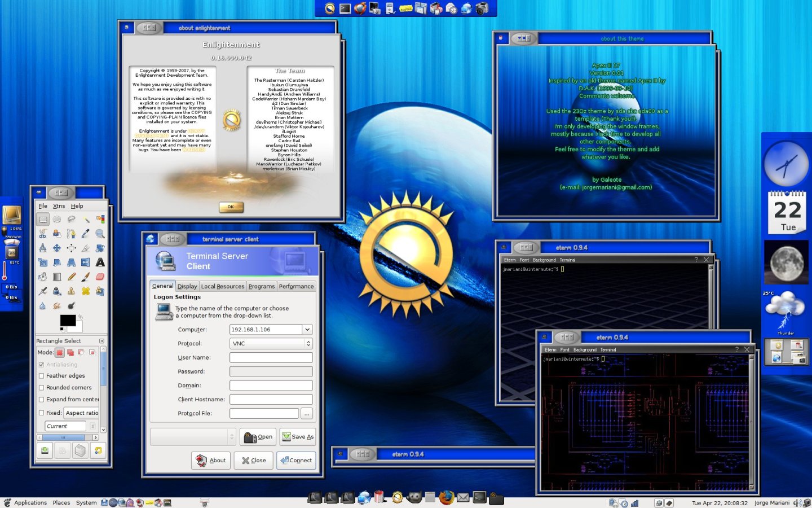Click the User Name input field
812x508 pixels.
pos(271,357)
